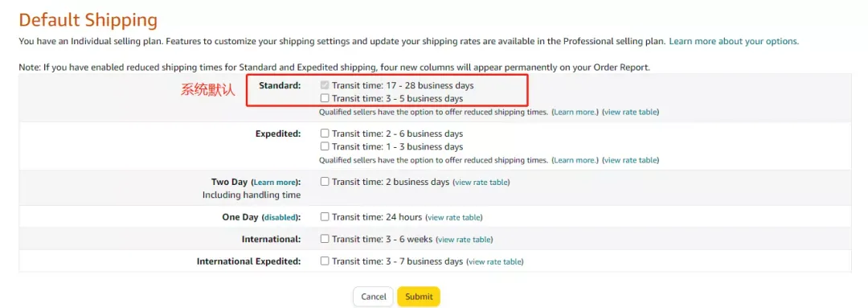View rate table for Two Day shipping

[481, 183]
